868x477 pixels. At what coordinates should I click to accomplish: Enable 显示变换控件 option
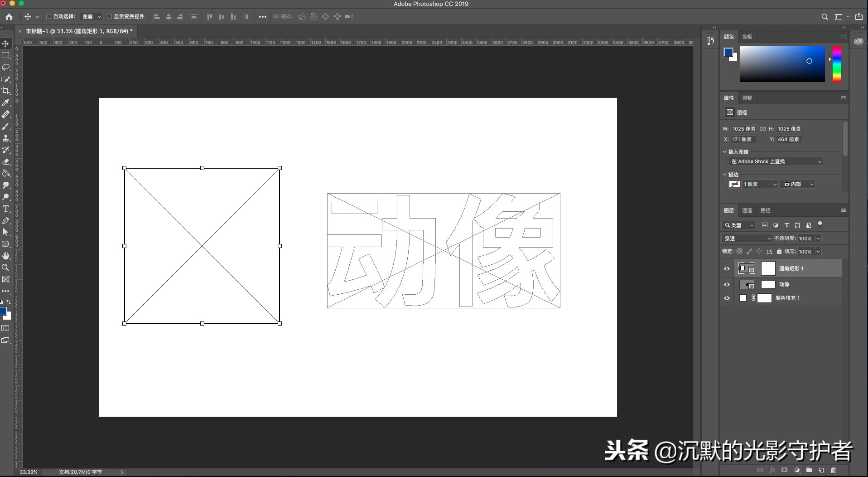tap(109, 16)
